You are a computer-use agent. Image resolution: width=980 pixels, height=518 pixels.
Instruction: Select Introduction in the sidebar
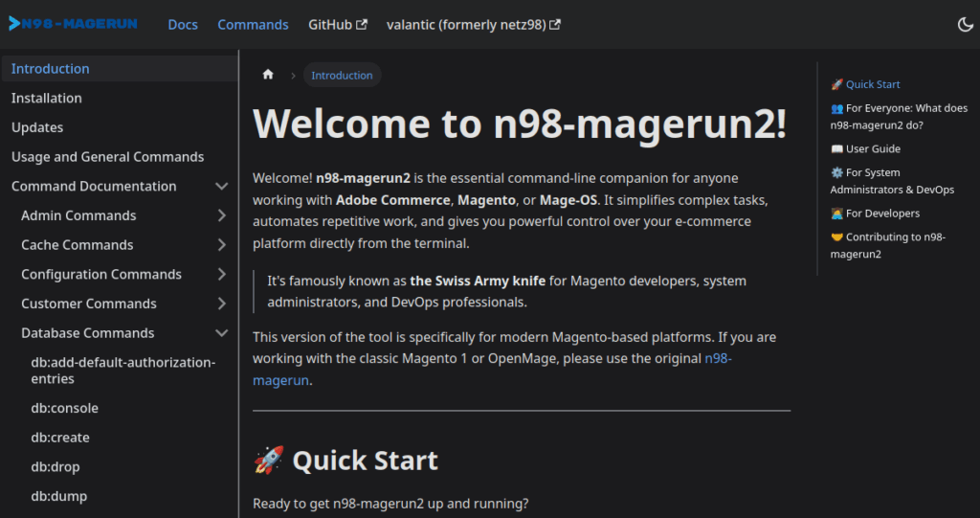point(120,69)
